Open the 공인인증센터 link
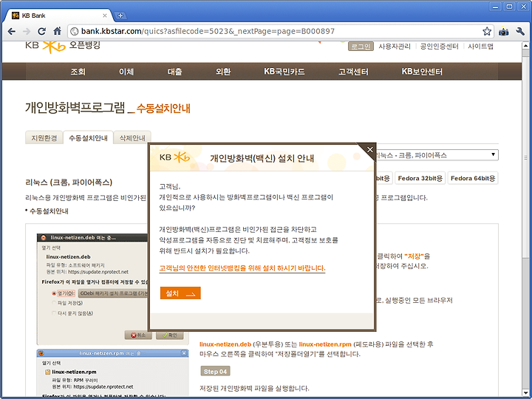This screenshot has width=532, height=399. [440, 47]
